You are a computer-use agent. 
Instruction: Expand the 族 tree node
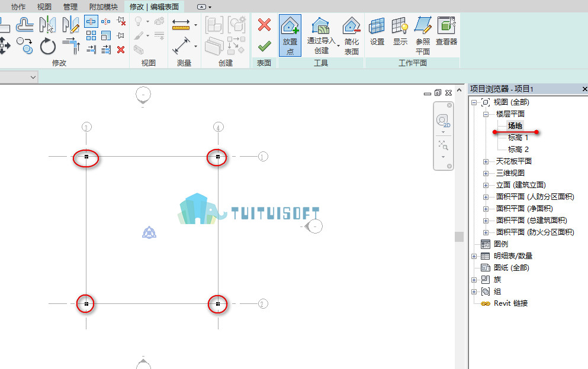pyautogui.click(x=474, y=280)
